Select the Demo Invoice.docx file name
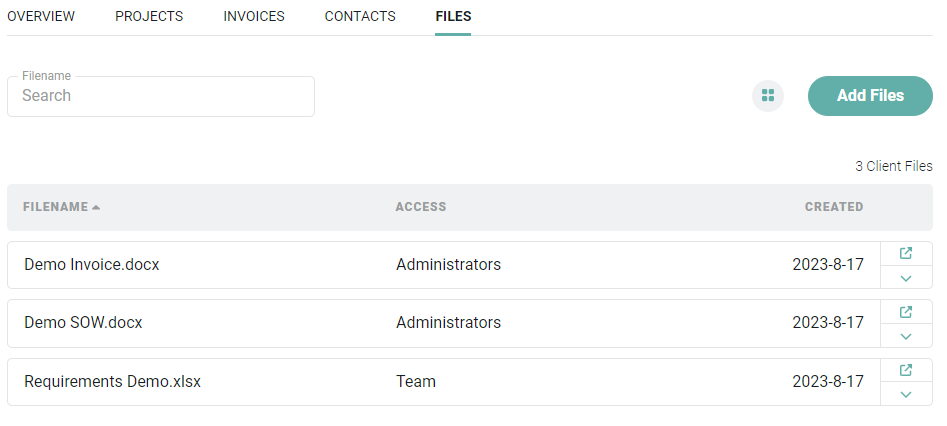 click(92, 265)
